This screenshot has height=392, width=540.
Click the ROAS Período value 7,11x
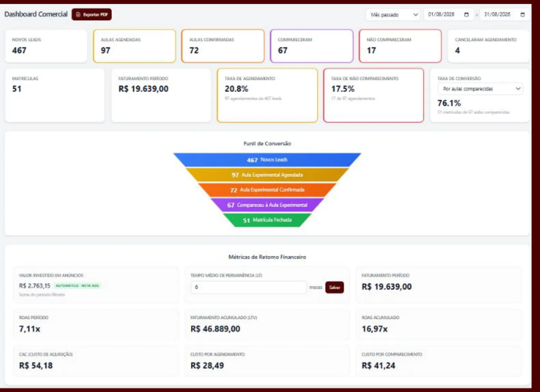pyautogui.click(x=30, y=329)
